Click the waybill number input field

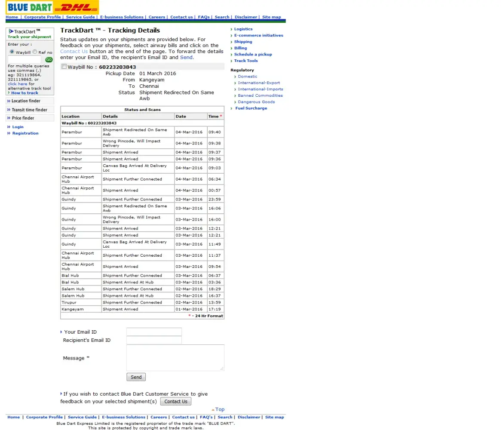tap(25, 59)
